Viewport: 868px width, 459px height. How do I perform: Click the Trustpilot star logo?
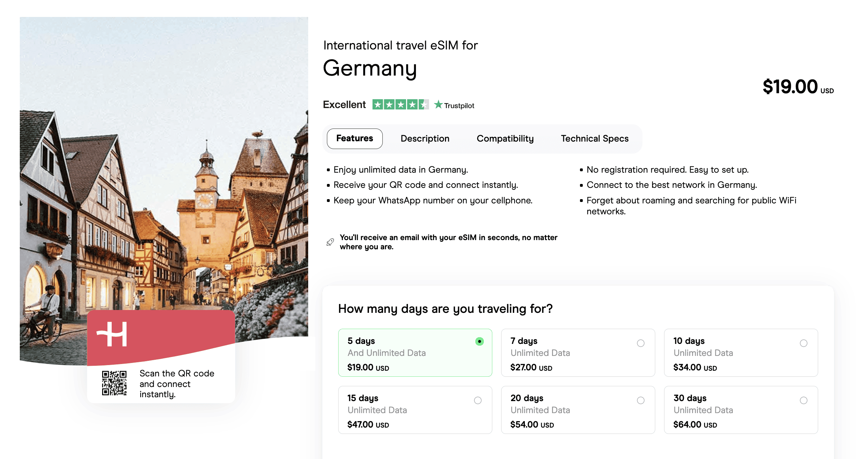[438, 105]
